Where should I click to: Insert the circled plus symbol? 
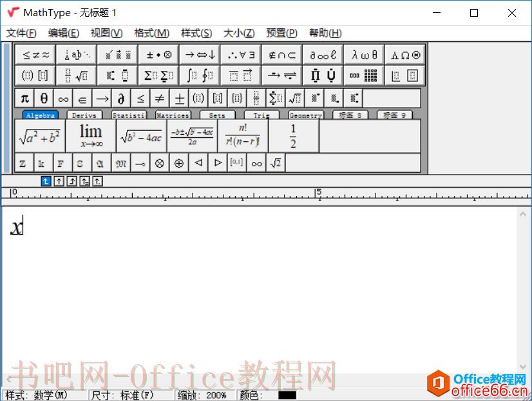[179, 163]
